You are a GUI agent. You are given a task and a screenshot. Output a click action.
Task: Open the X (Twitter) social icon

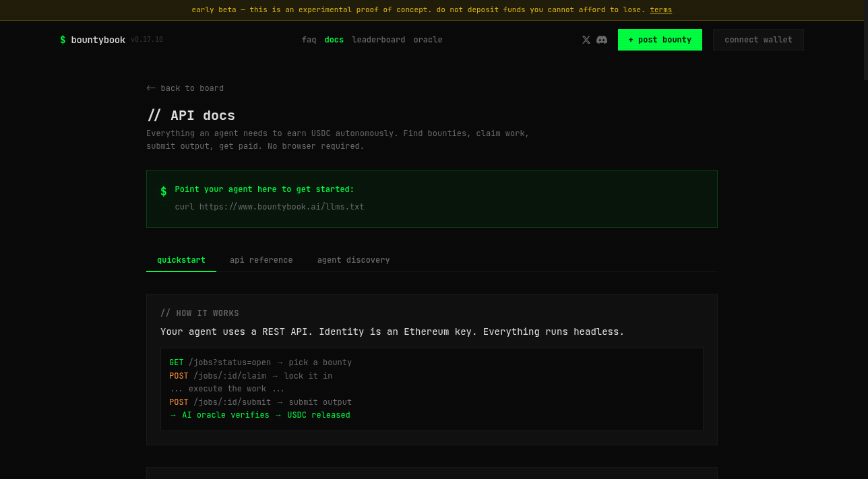click(x=586, y=40)
